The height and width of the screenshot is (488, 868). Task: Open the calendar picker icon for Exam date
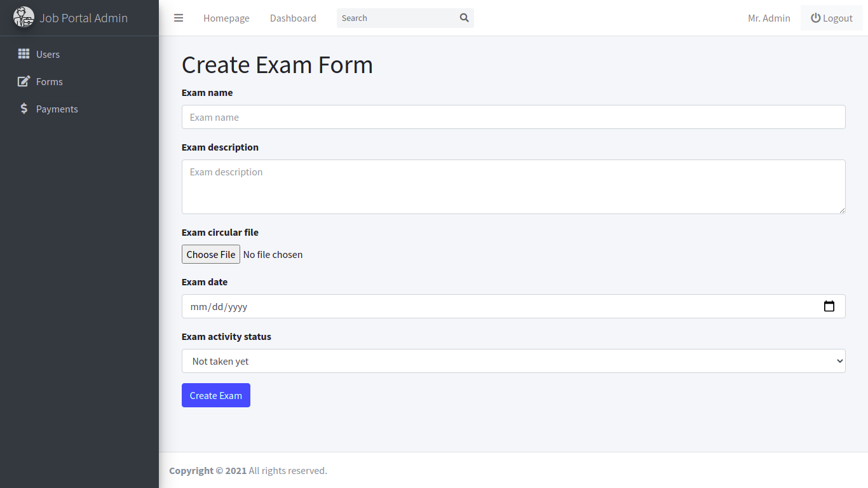[x=829, y=306]
